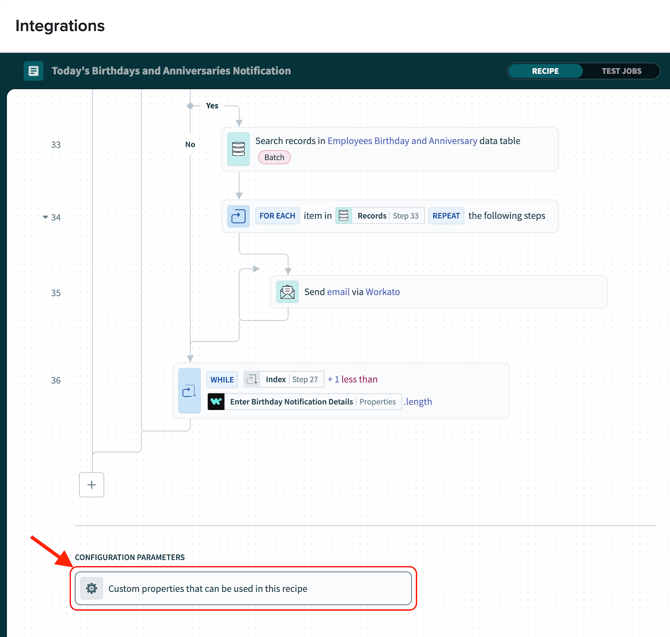Open custom properties configuration box
Image resolution: width=670 pixels, height=637 pixels.
[244, 589]
